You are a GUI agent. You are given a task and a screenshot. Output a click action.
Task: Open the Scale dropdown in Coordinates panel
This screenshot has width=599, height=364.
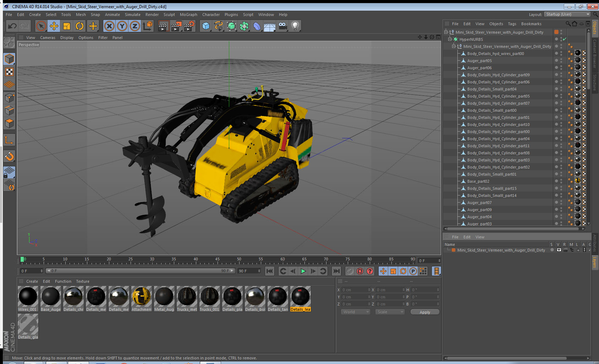point(390,312)
